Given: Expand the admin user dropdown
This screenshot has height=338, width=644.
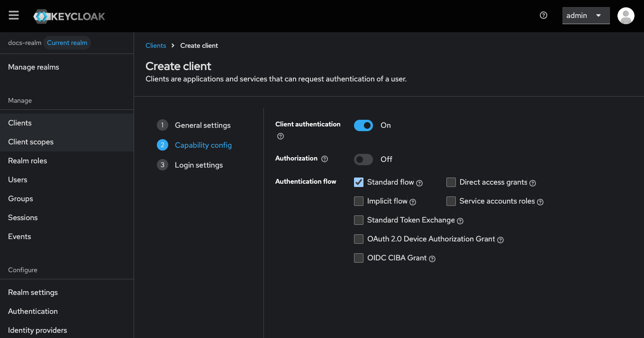Looking at the screenshot, I should [585, 16].
